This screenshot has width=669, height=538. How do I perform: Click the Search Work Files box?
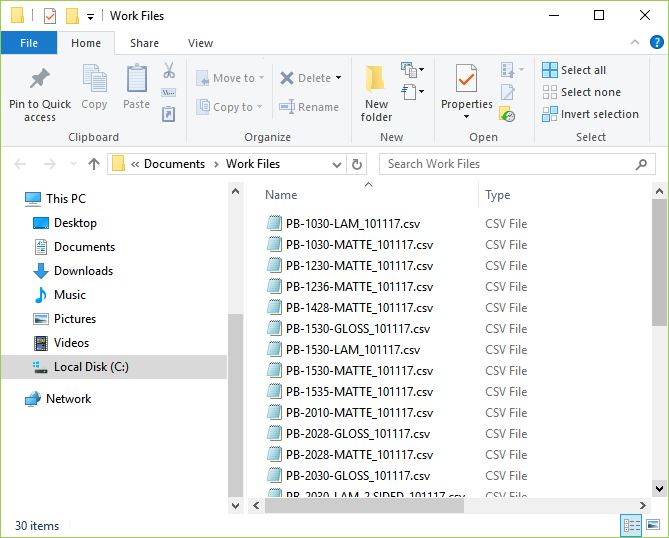tap(505, 164)
